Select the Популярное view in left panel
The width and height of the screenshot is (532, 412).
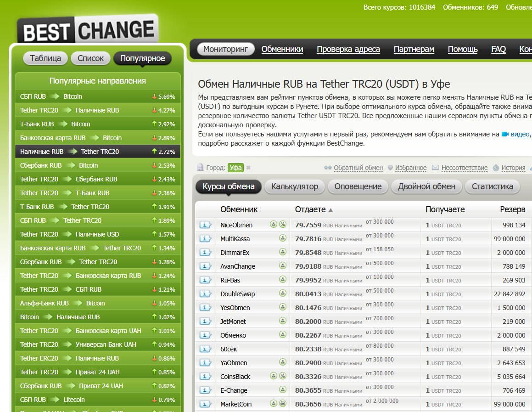pos(142,58)
